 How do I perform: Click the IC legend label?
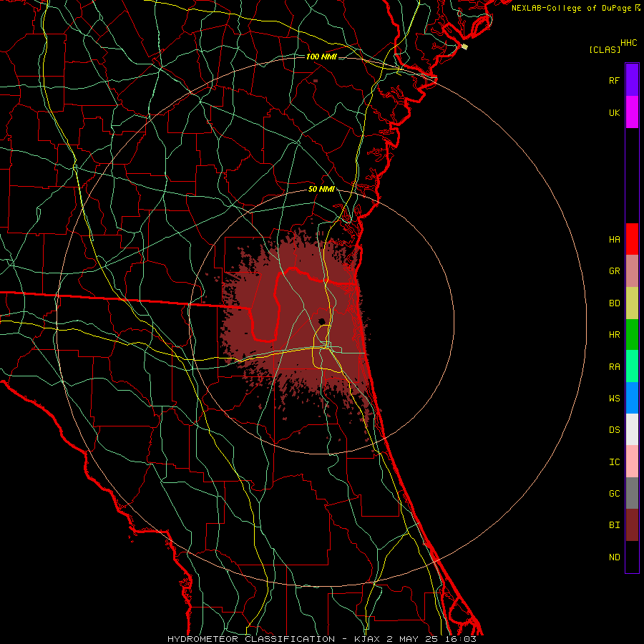point(614,462)
